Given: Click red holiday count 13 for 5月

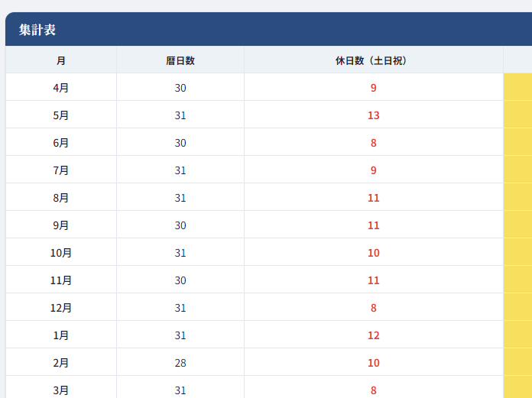Looking at the screenshot, I should coord(374,115).
